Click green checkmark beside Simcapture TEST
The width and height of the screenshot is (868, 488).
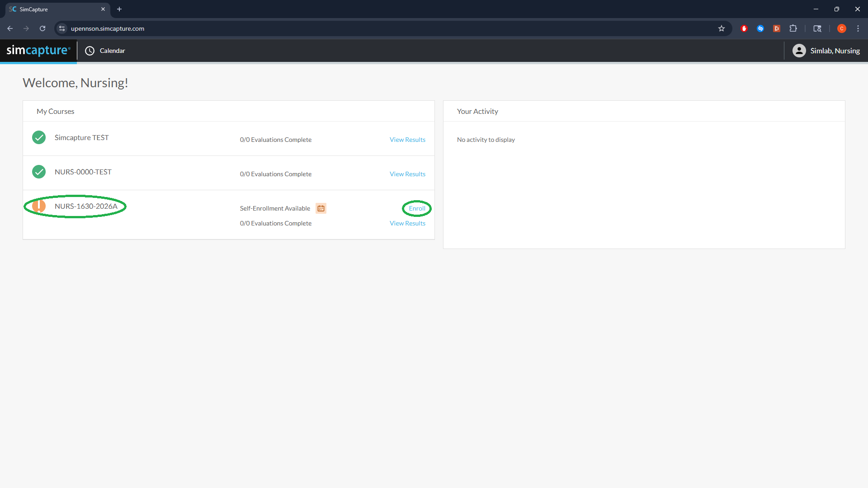click(39, 137)
